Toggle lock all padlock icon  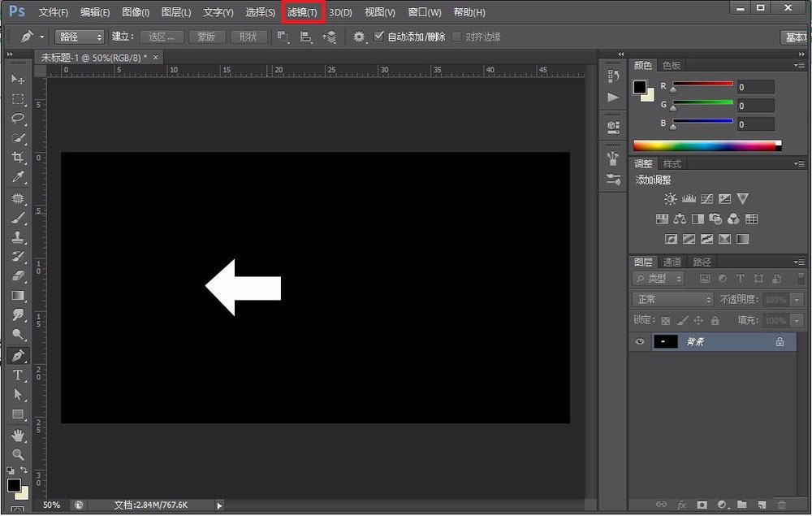click(x=715, y=321)
